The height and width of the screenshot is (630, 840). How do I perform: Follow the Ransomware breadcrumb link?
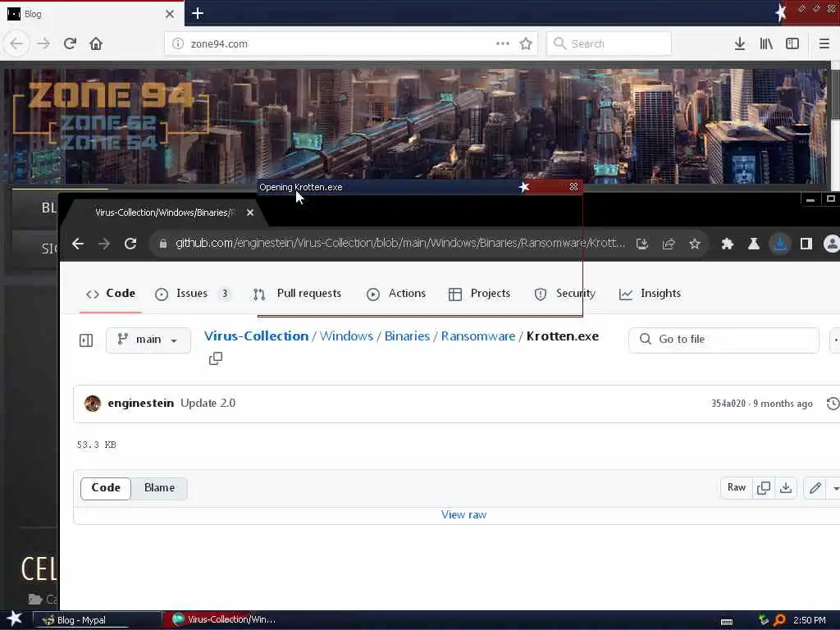(x=478, y=336)
